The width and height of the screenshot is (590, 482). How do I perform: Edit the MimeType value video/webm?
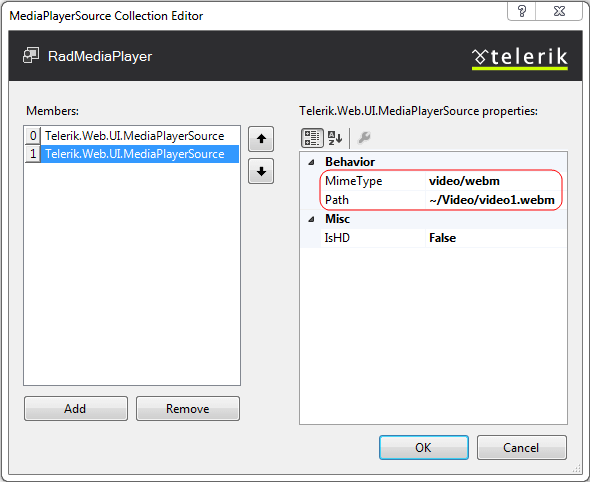tap(496, 181)
